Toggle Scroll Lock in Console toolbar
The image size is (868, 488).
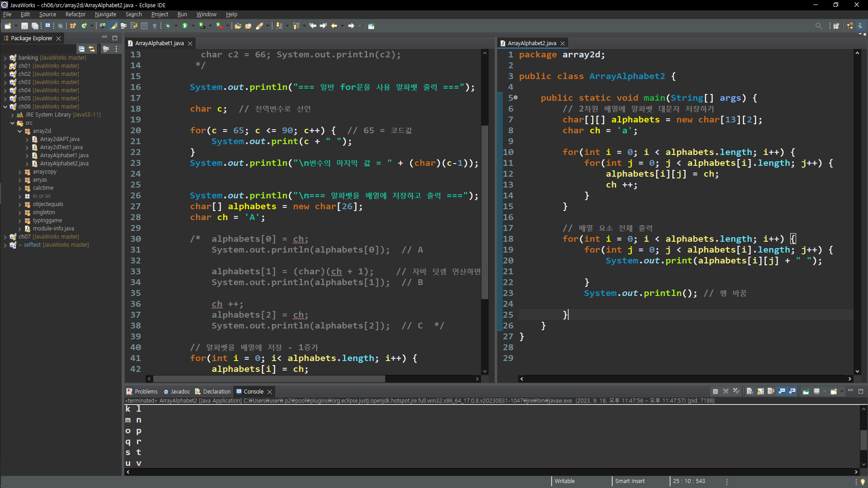point(760,391)
